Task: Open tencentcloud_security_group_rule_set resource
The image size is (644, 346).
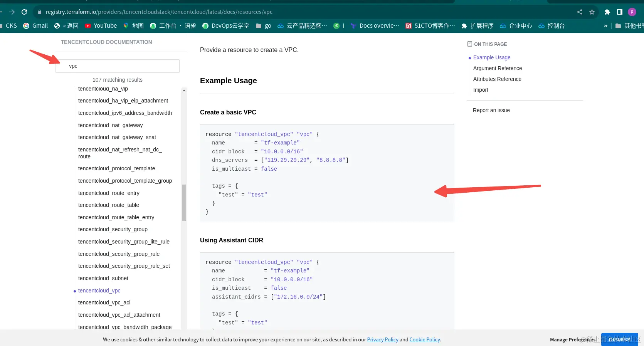Action: point(124,266)
